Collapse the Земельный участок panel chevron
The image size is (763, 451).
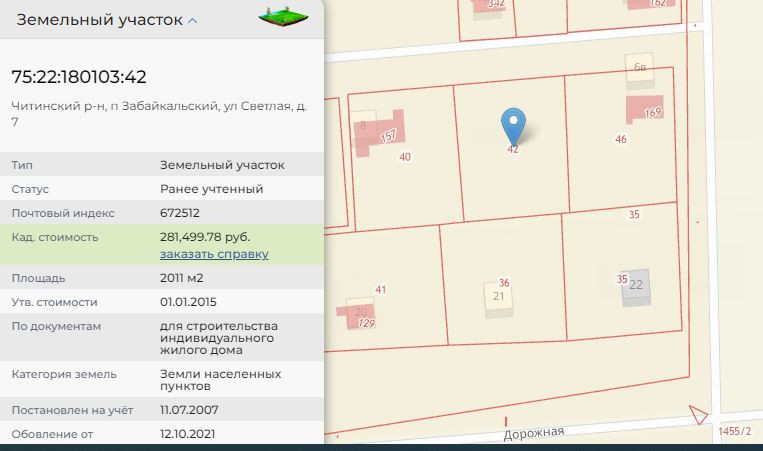point(193,21)
